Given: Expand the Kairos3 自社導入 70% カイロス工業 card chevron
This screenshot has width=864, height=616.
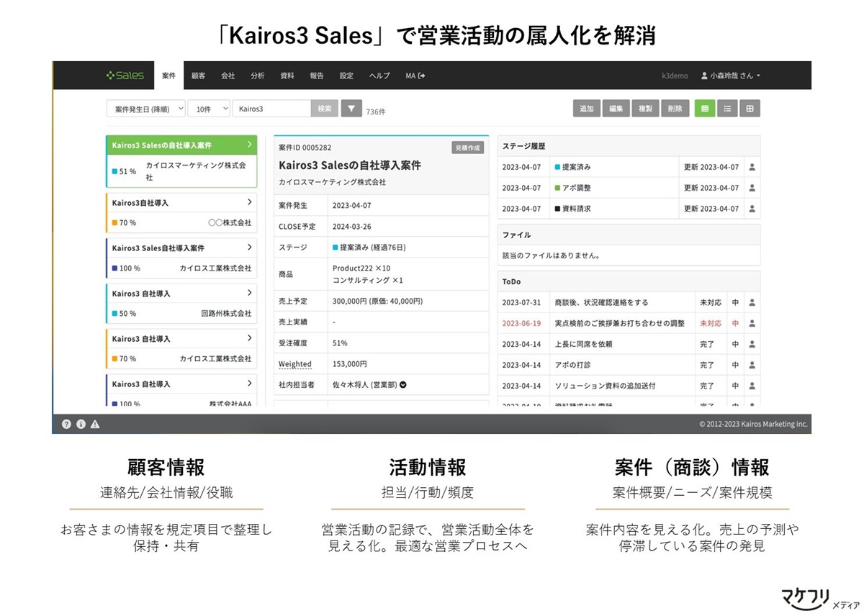Looking at the screenshot, I should coord(250,338).
